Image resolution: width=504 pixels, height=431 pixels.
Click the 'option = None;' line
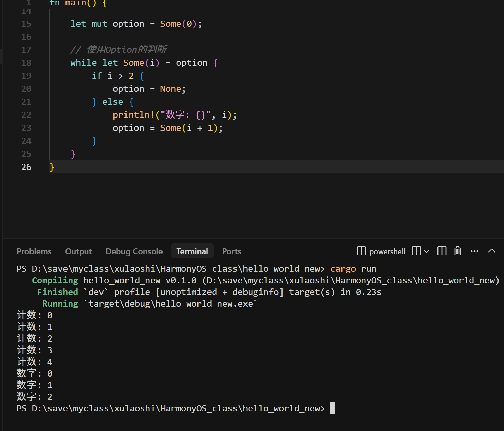tap(149, 89)
